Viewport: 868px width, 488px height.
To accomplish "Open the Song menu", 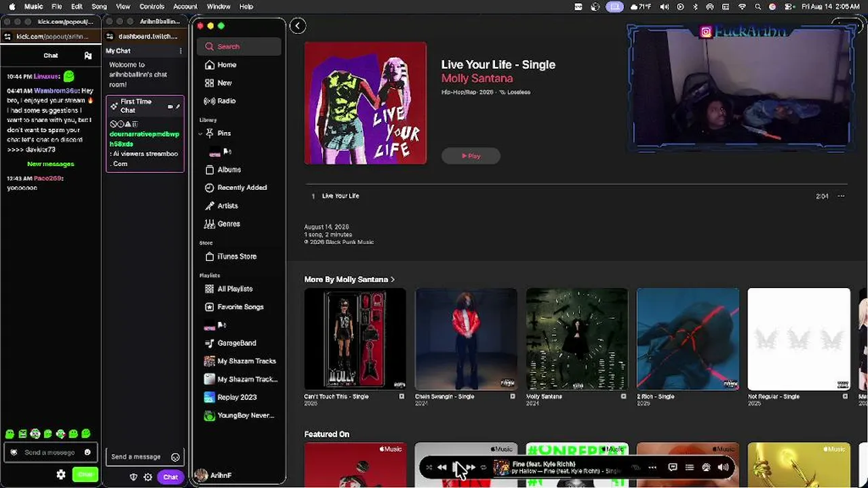I will coord(99,7).
